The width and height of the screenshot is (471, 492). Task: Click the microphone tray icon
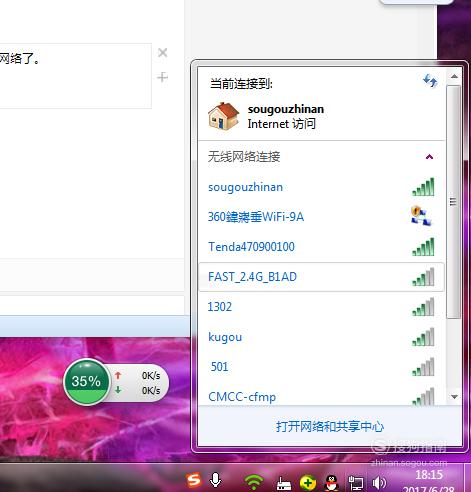click(216, 480)
